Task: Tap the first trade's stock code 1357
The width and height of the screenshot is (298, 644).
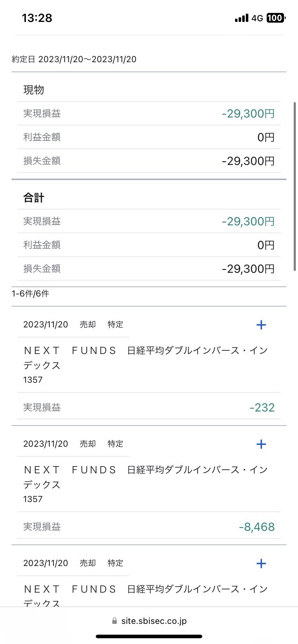Action: [x=33, y=380]
